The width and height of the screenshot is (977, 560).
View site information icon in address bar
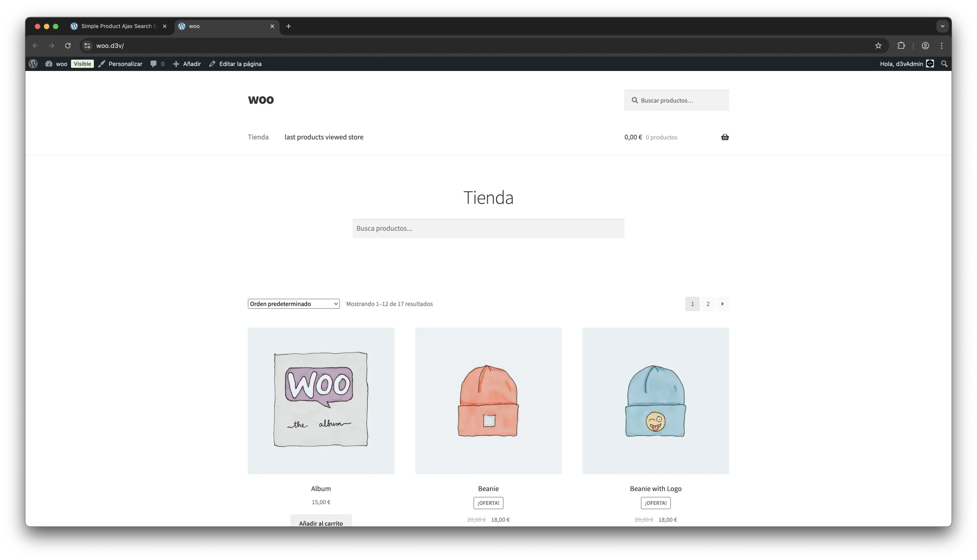(87, 46)
